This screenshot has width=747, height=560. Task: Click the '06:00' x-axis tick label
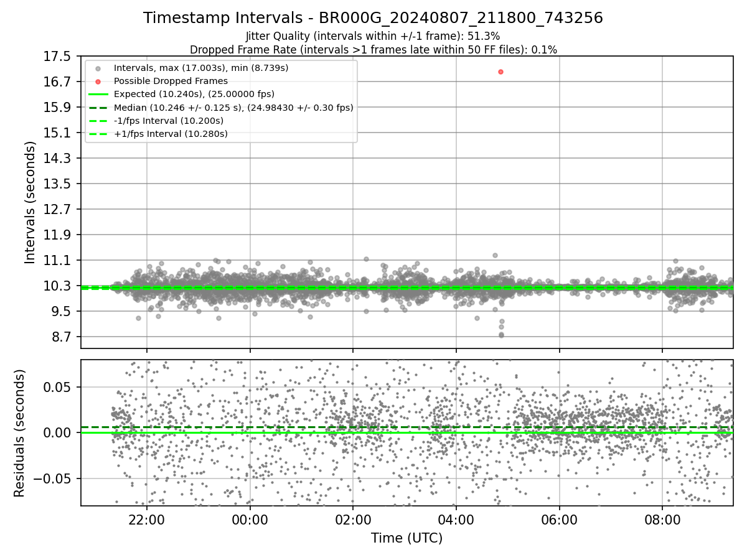tap(559, 520)
